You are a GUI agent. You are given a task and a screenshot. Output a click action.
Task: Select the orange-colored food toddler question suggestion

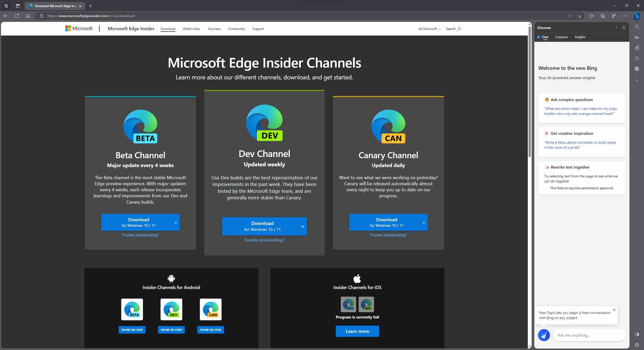click(x=580, y=111)
